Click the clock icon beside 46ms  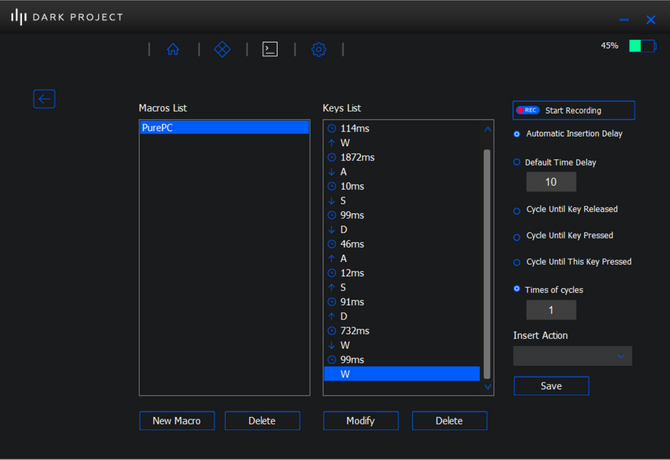pyautogui.click(x=332, y=244)
